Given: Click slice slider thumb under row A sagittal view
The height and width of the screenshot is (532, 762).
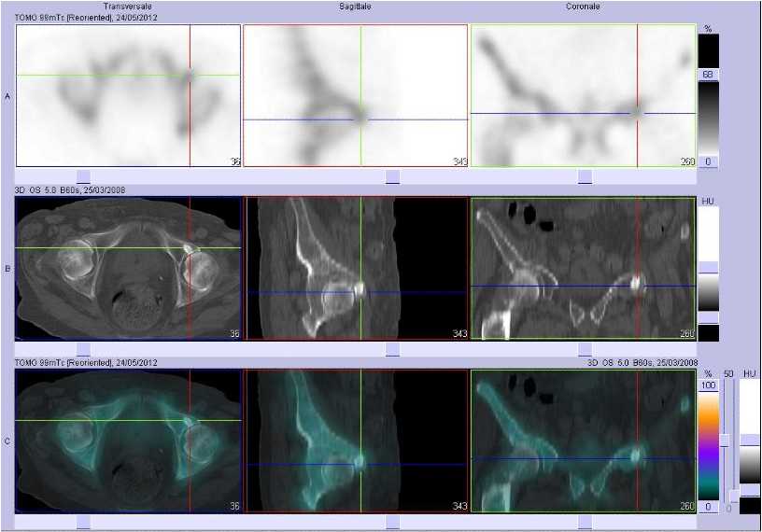Looking at the screenshot, I should 392,176.
